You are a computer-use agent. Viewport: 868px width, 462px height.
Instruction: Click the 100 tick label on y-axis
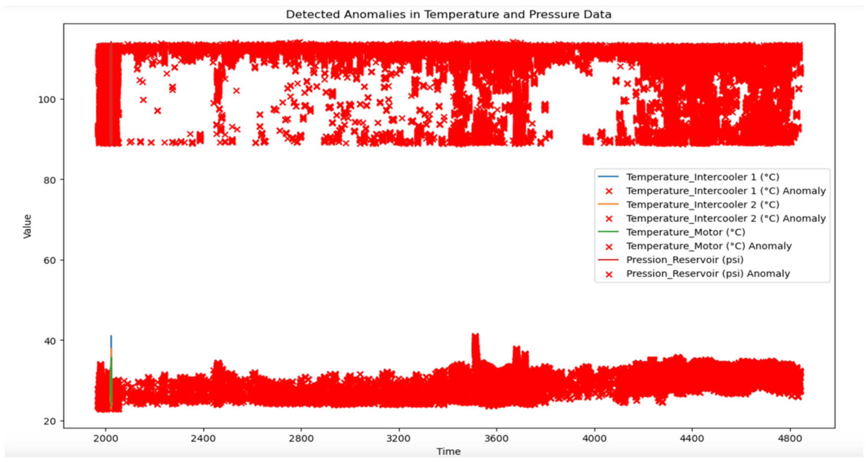[x=47, y=100]
